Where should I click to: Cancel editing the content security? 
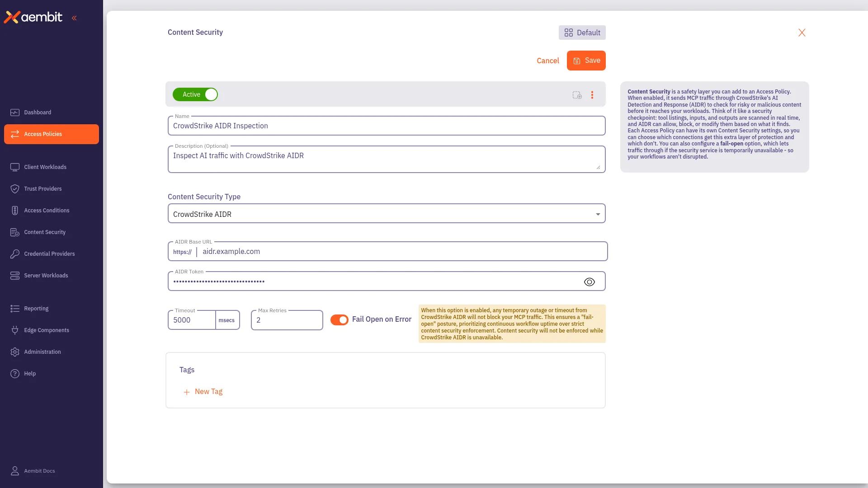(548, 61)
